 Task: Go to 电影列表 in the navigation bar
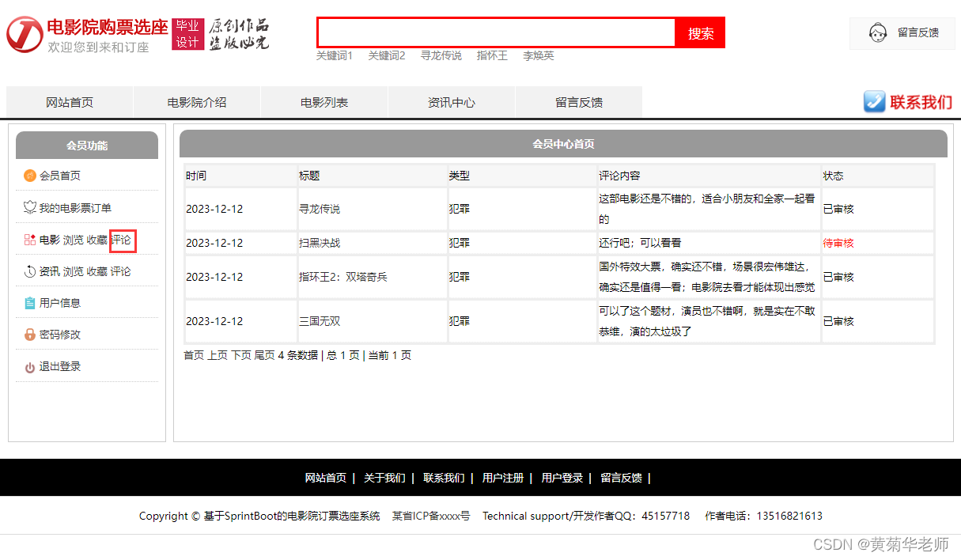pyautogui.click(x=324, y=102)
